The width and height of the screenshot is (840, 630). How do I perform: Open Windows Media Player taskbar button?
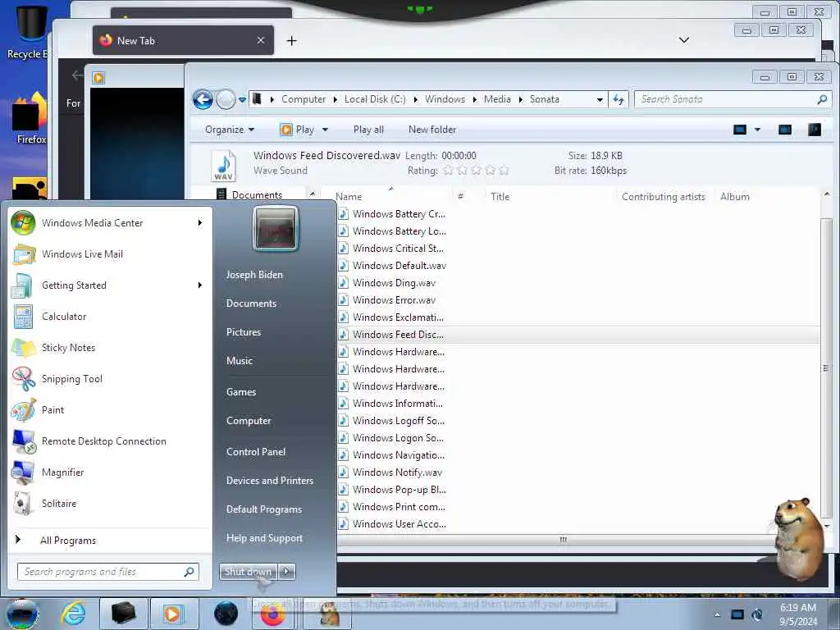(x=174, y=614)
